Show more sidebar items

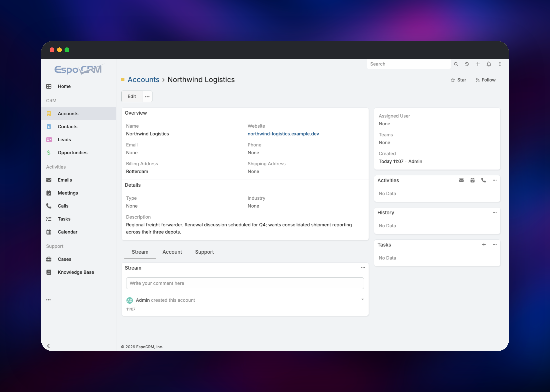point(49,300)
